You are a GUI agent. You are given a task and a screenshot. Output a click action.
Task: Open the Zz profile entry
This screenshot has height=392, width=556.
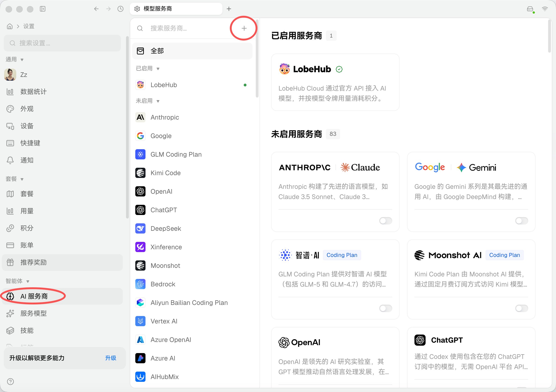62,75
